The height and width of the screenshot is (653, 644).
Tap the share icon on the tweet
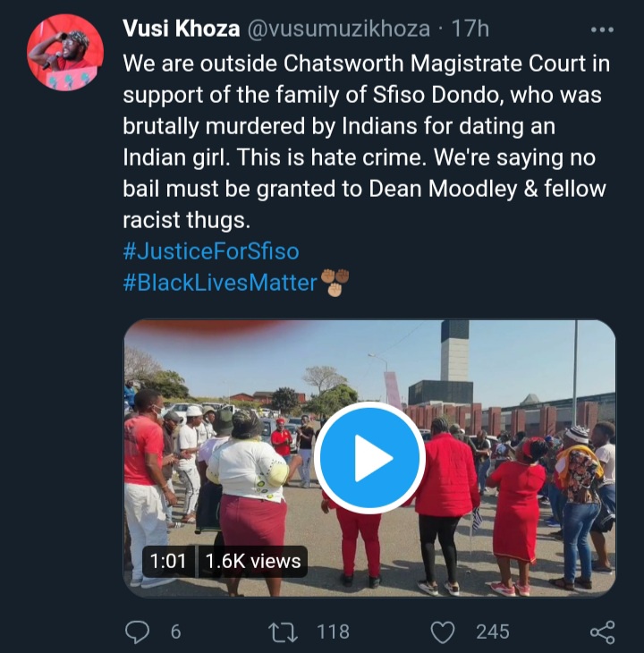(602, 632)
